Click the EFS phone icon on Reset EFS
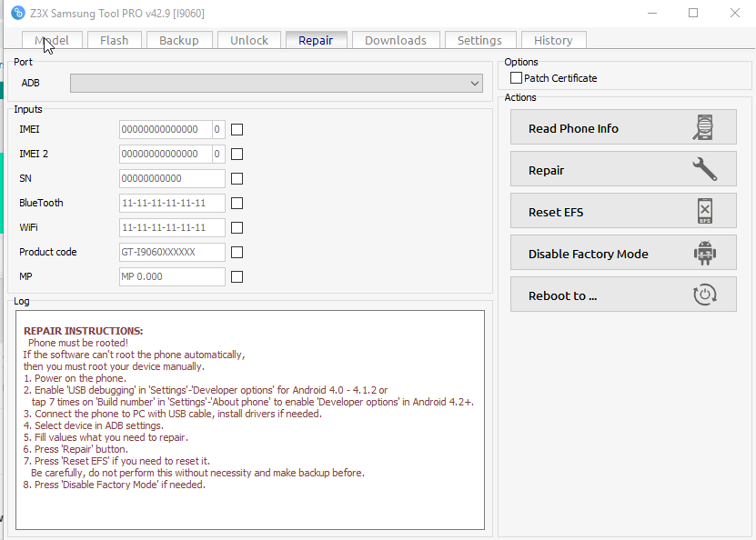 tap(703, 211)
